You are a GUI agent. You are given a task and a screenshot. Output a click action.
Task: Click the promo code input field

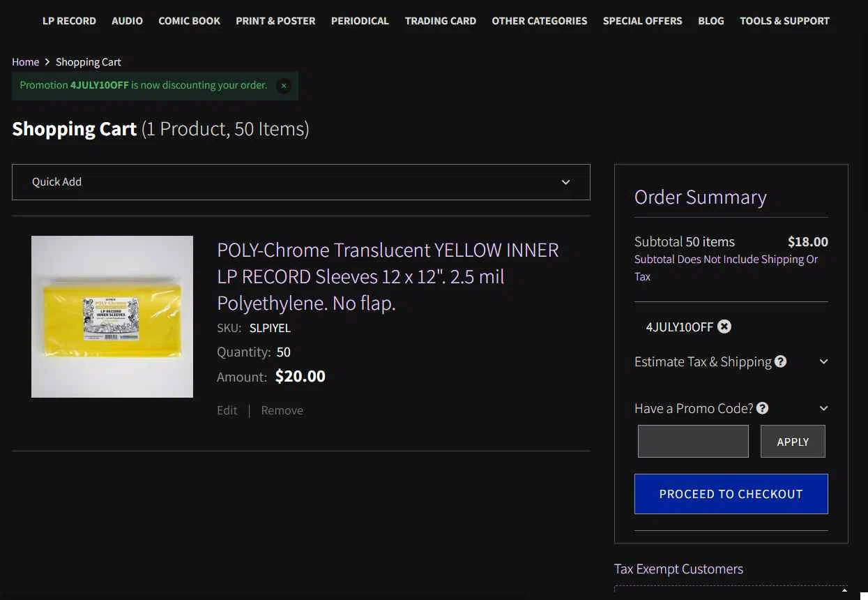pos(693,442)
